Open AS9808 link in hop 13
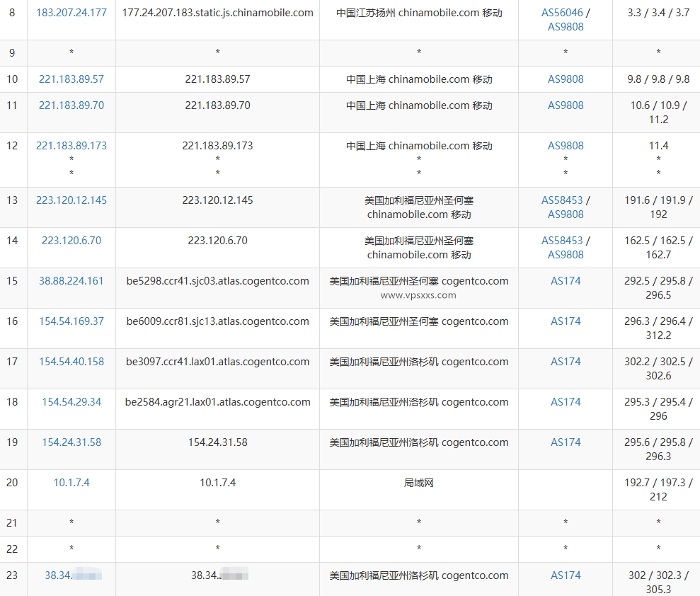Viewport: 700px width, 596px height. click(566, 214)
